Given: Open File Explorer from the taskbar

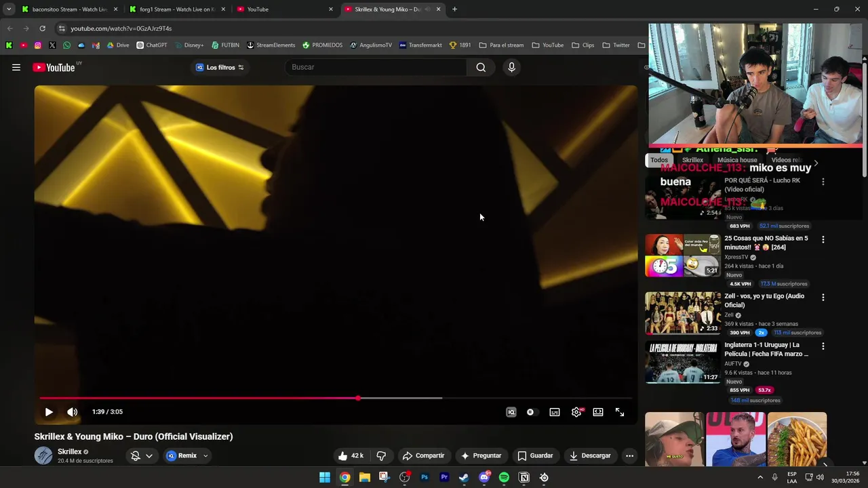Looking at the screenshot, I should pyautogui.click(x=365, y=477).
